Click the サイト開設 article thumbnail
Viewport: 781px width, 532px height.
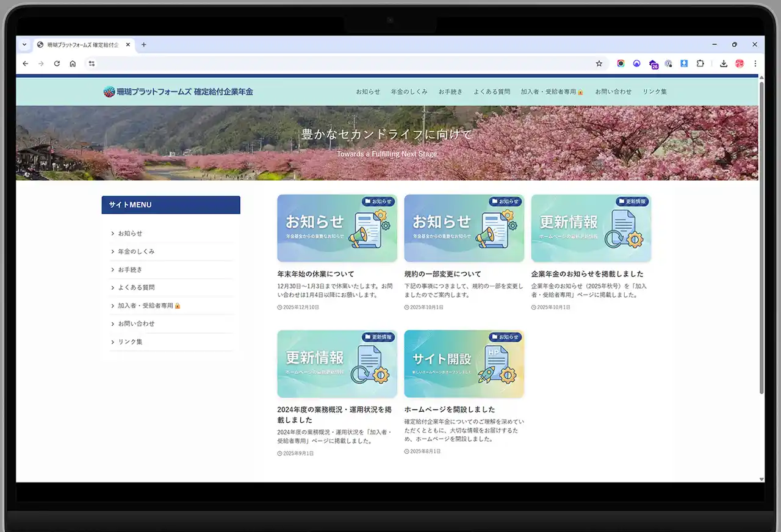coord(464,364)
